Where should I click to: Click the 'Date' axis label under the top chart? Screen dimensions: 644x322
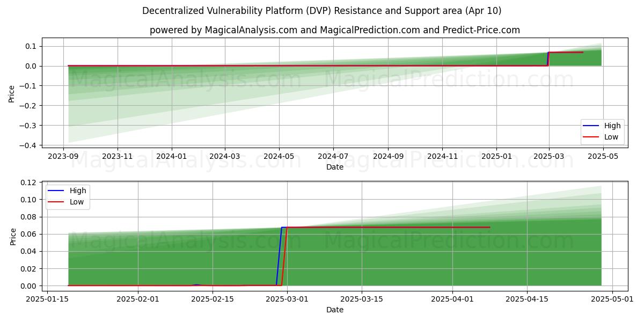(x=335, y=167)
